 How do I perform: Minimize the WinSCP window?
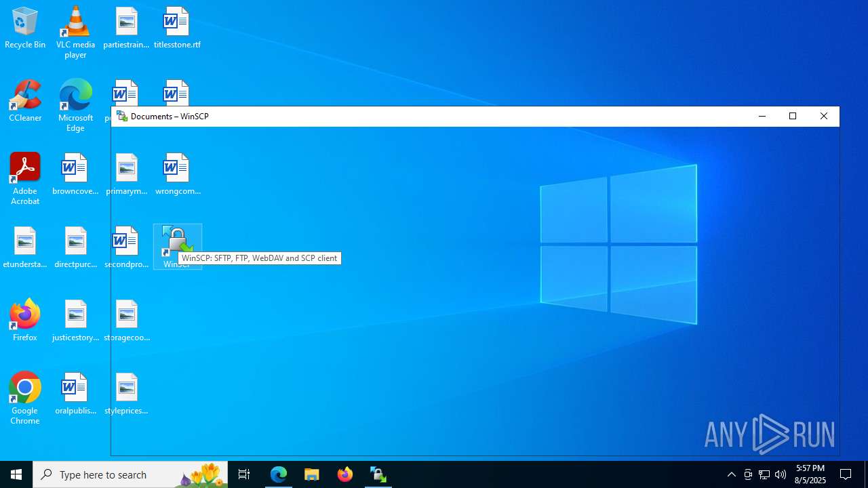pyautogui.click(x=762, y=116)
